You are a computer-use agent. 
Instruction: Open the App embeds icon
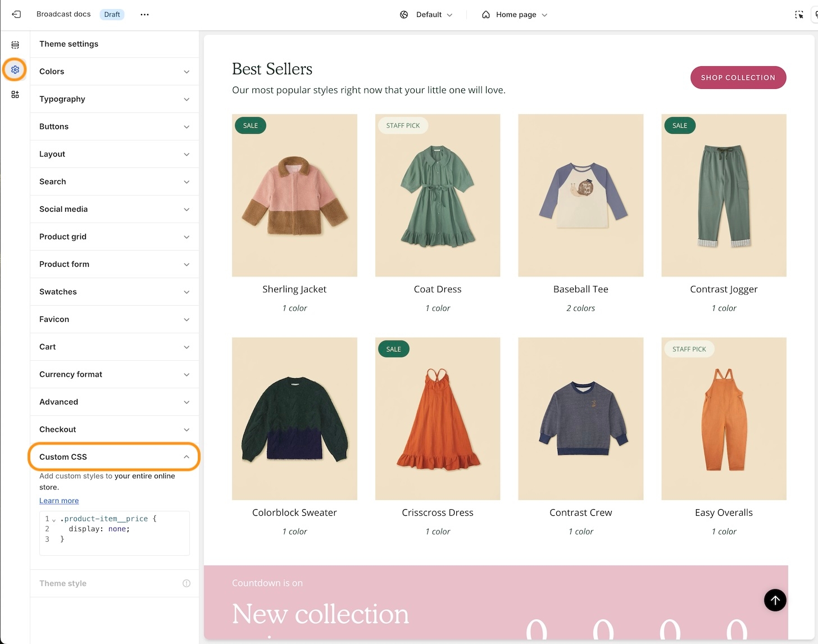[x=15, y=94]
